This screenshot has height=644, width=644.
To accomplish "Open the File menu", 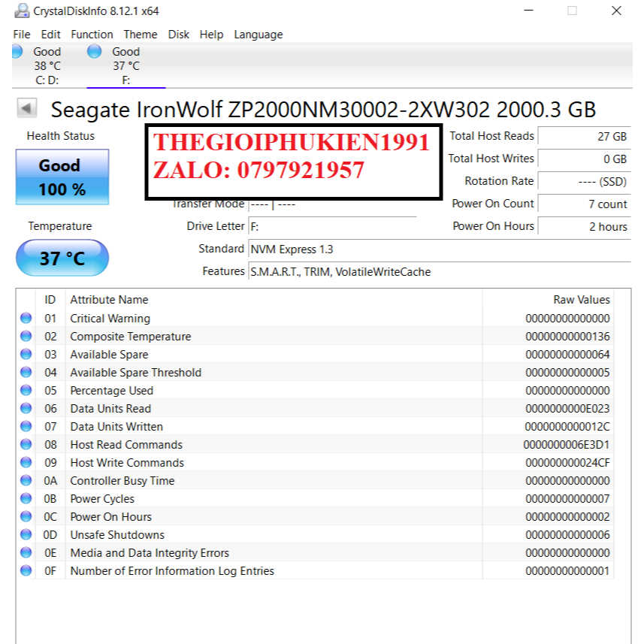I will [x=22, y=35].
